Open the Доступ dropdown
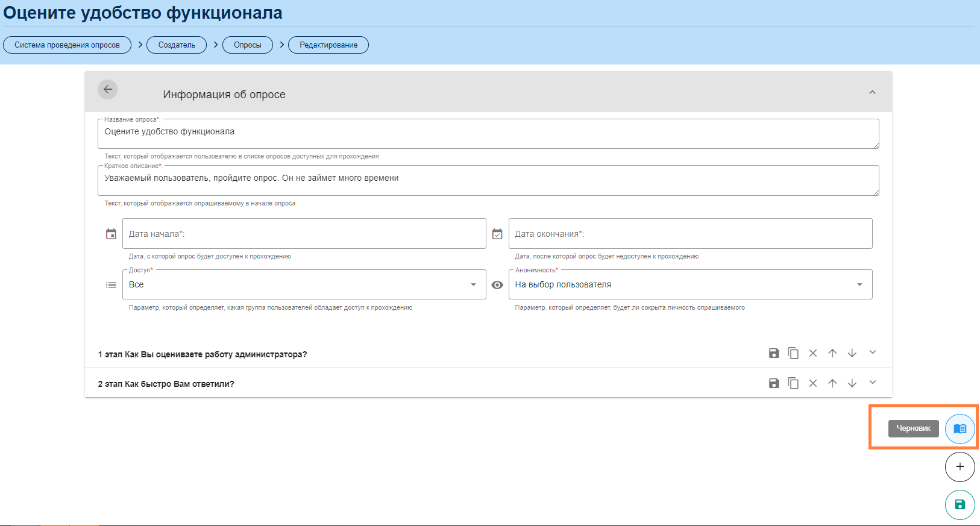The width and height of the screenshot is (980, 526). 304,284
